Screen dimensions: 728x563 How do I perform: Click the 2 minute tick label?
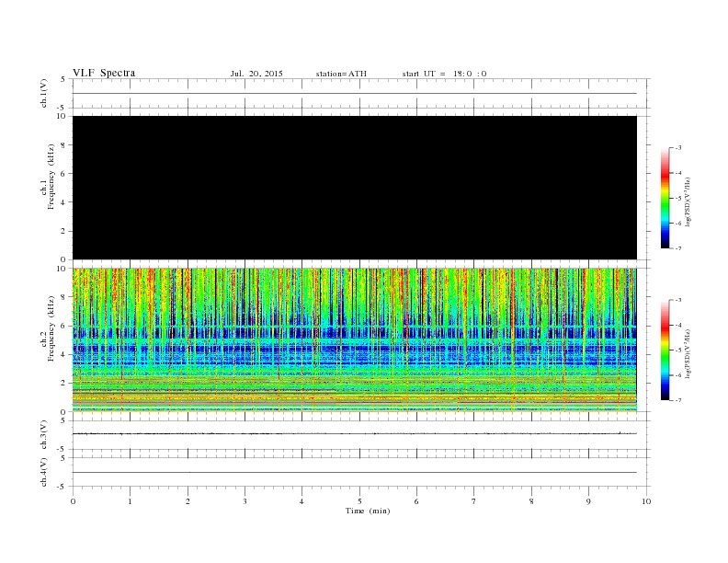pyautogui.click(x=188, y=501)
